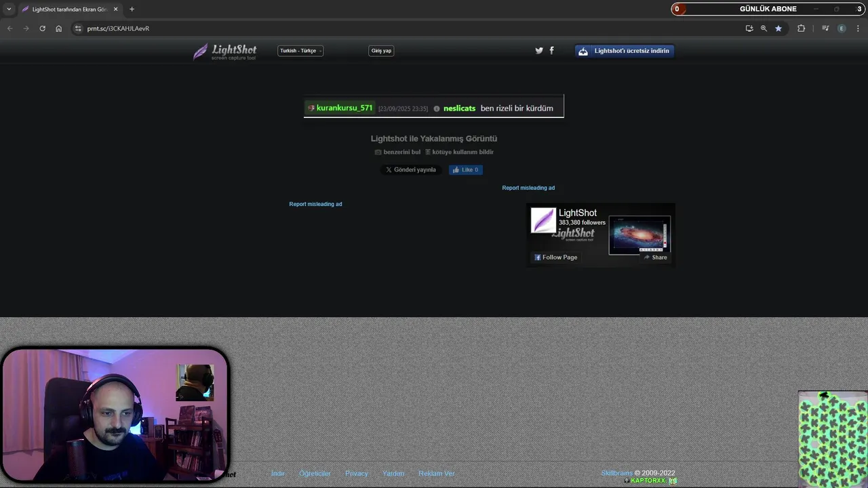Open the captured chat screenshot image

click(x=434, y=106)
